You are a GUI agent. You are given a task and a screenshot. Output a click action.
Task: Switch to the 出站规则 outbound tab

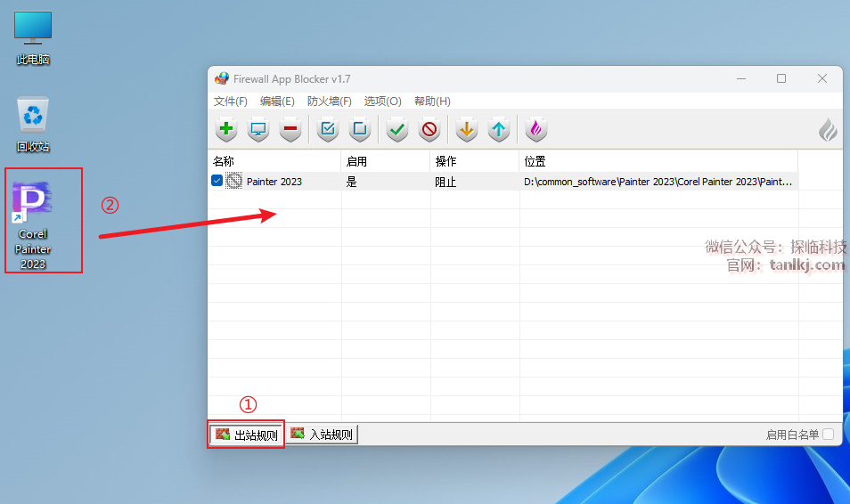coord(247,435)
